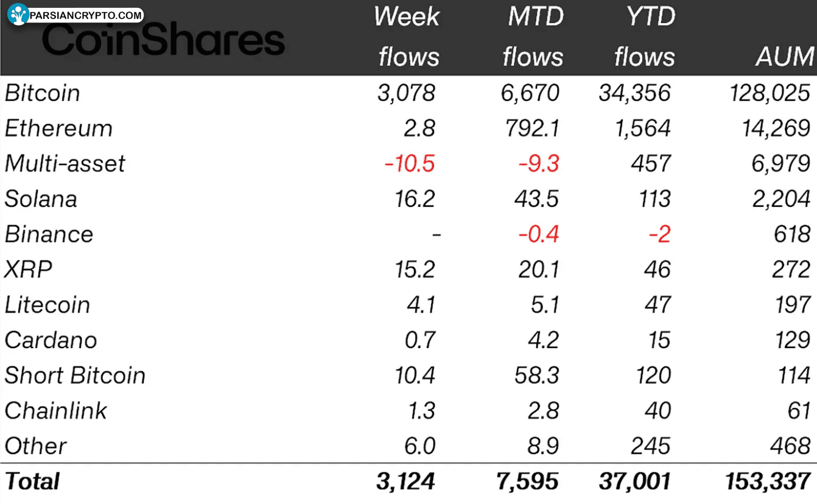Screen dimensions: 817x504
Task: Click the XRP row label
Action: coord(29,270)
